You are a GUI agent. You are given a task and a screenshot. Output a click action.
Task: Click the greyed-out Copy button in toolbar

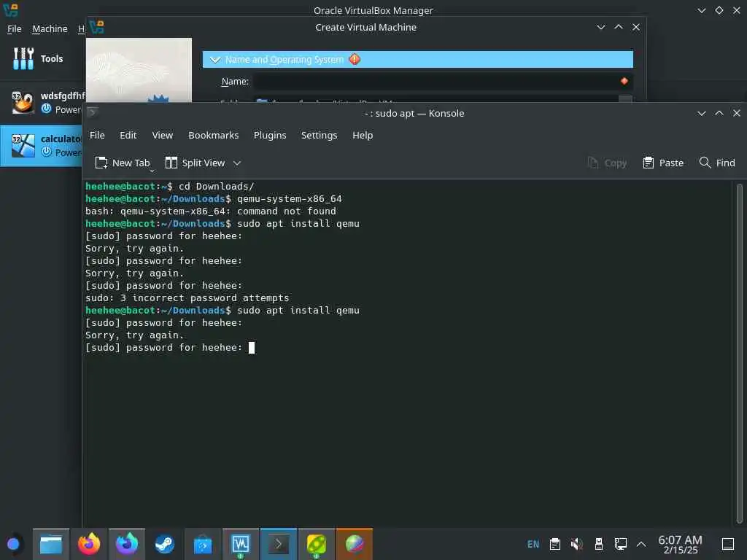(607, 163)
